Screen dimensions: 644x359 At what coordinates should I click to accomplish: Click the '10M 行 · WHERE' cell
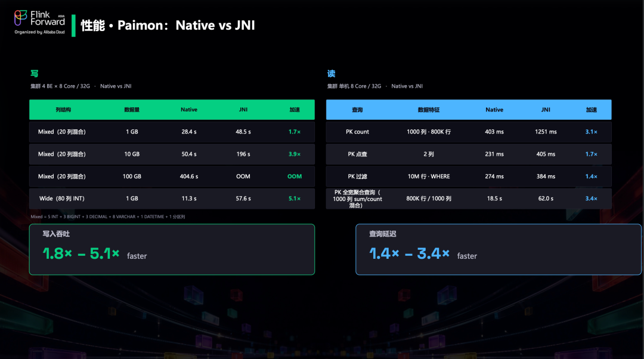click(x=428, y=176)
